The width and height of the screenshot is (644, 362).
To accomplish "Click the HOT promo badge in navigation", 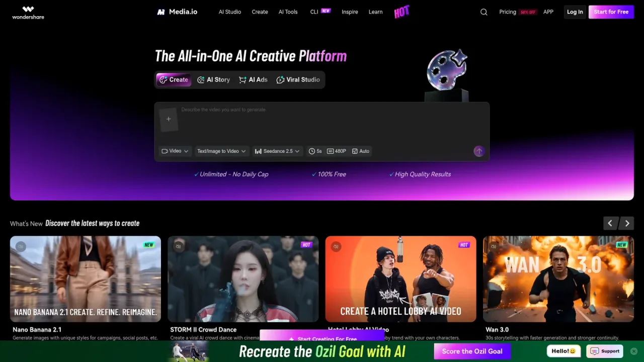I will 401,12.
